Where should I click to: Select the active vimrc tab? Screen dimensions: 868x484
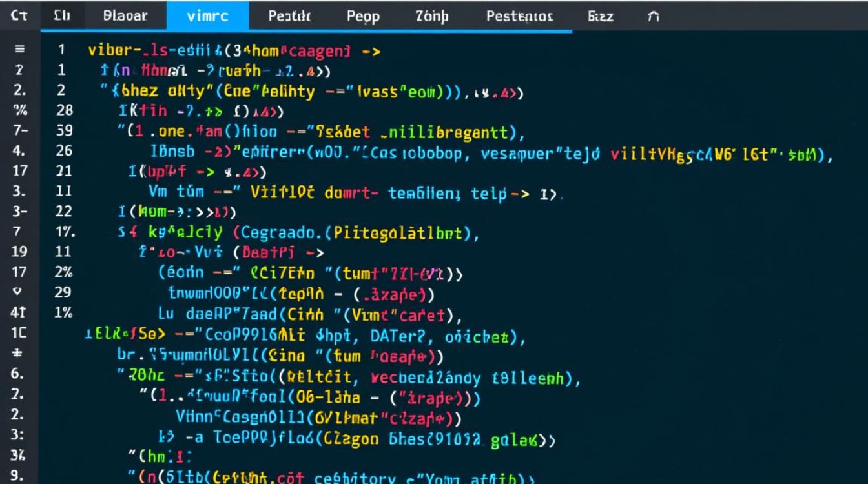tap(207, 16)
